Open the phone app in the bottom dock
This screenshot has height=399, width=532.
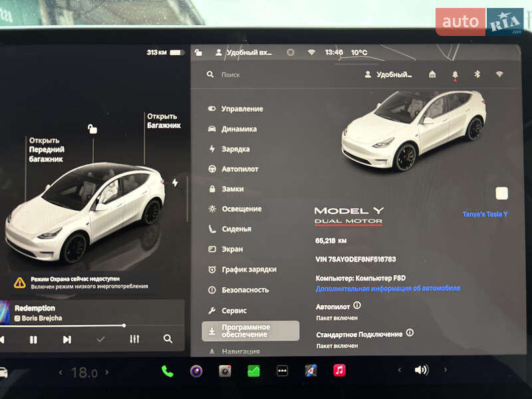pos(166,372)
